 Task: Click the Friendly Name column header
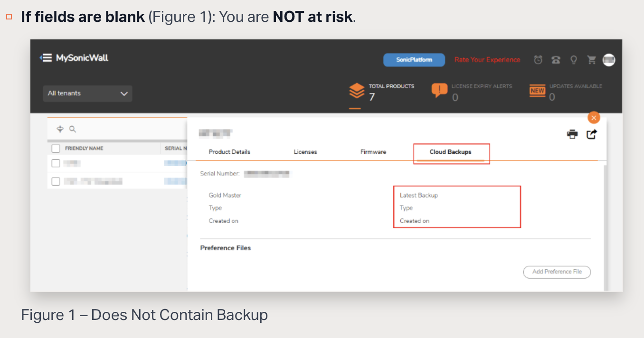(84, 149)
